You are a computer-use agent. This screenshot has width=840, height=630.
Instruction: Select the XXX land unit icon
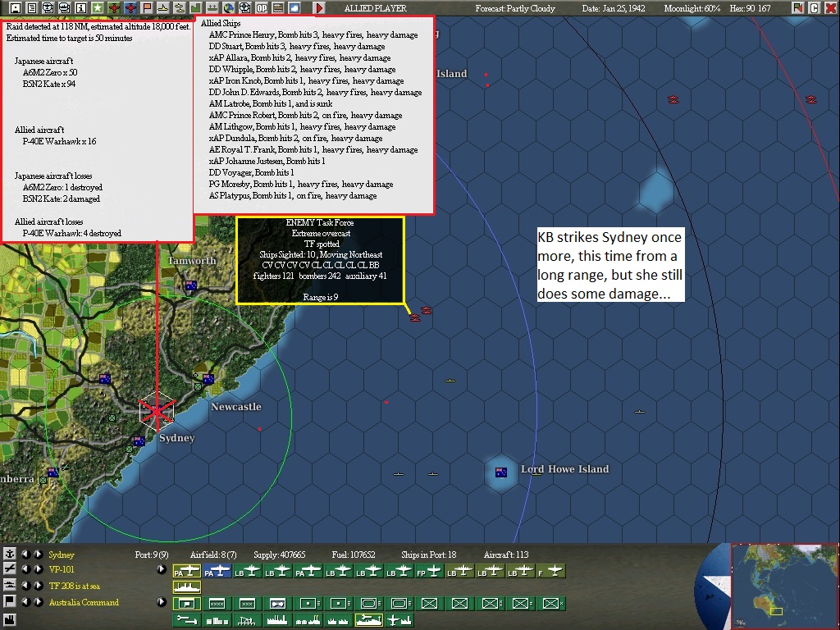[x=247, y=603]
